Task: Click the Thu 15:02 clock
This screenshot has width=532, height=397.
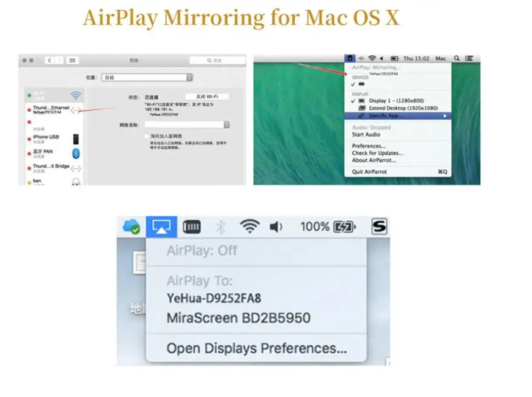Action: coord(416,58)
